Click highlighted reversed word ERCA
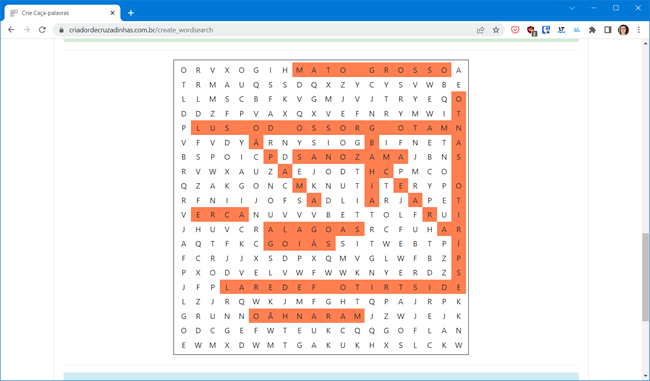The height and width of the screenshot is (381, 650). click(x=220, y=215)
